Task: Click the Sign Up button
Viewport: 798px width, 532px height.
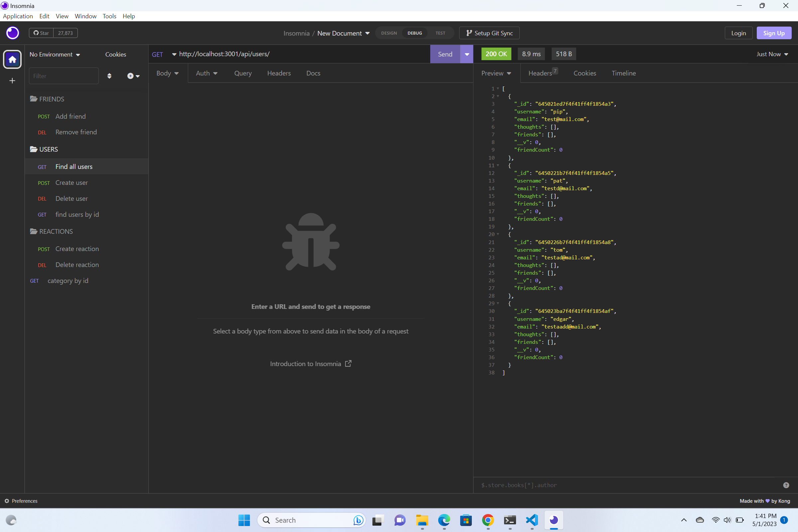Action: 774,33
